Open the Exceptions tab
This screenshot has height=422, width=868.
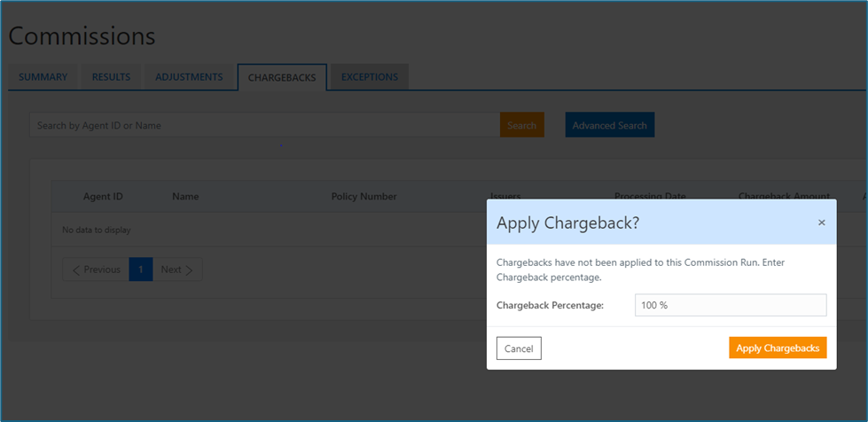pyautogui.click(x=369, y=77)
